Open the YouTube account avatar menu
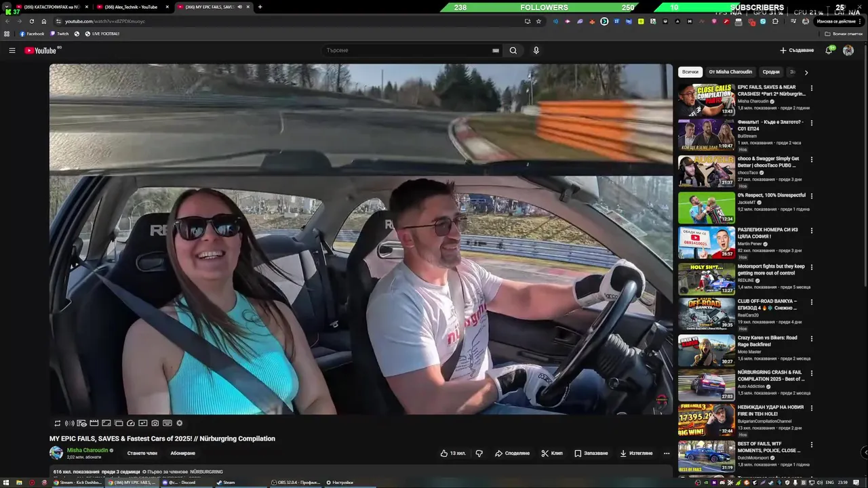Screen dimensions: 868x488 click(848, 50)
